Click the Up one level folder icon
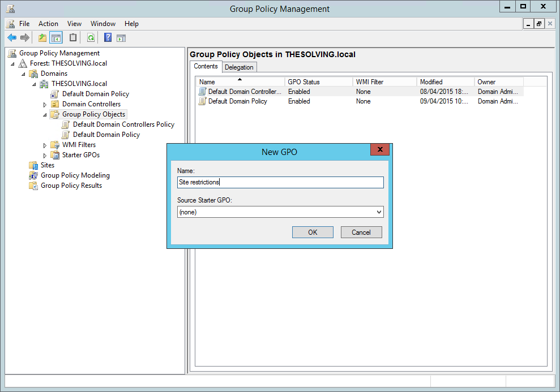Viewport: 560px width, 392px height. [x=42, y=37]
